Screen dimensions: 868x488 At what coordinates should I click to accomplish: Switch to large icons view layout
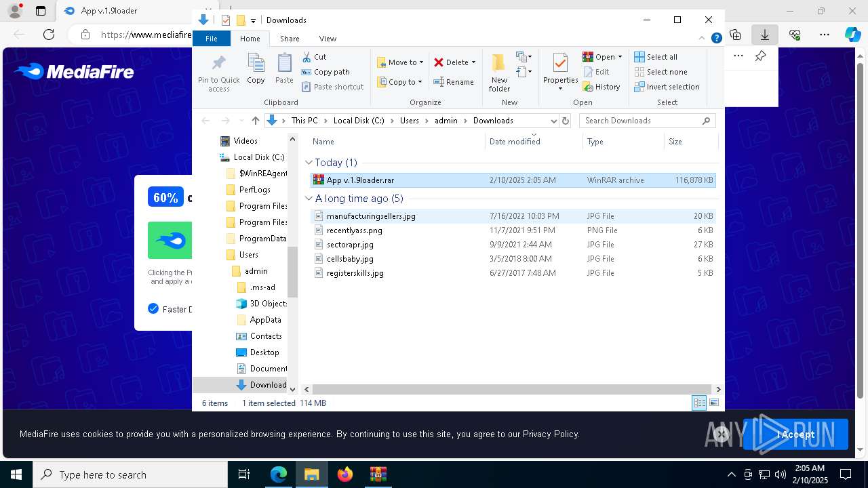[x=713, y=403]
